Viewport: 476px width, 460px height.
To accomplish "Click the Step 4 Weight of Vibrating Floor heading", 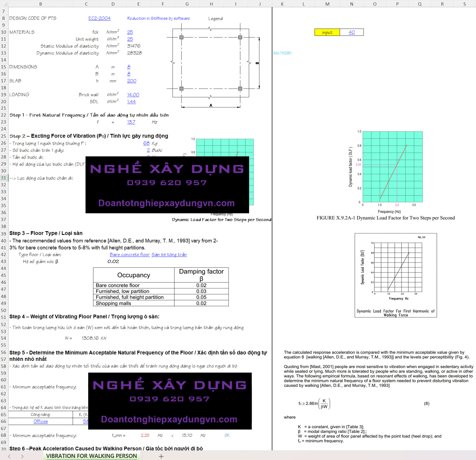I will tap(84, 316).
